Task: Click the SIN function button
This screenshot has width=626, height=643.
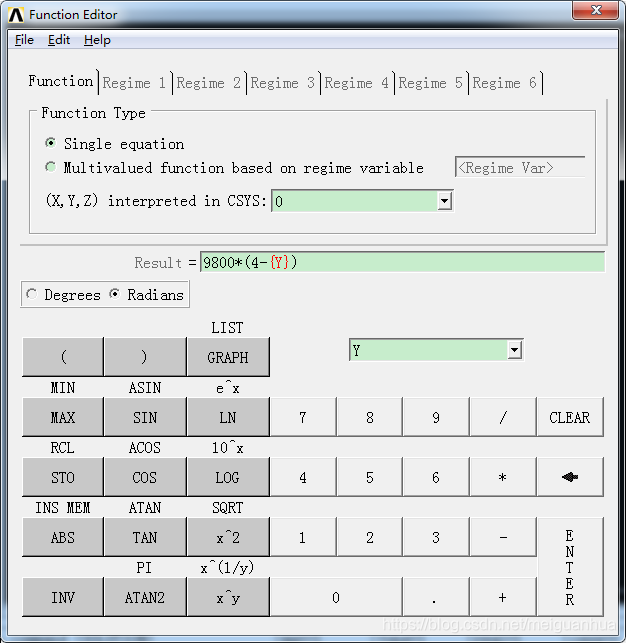Action: 145,417
